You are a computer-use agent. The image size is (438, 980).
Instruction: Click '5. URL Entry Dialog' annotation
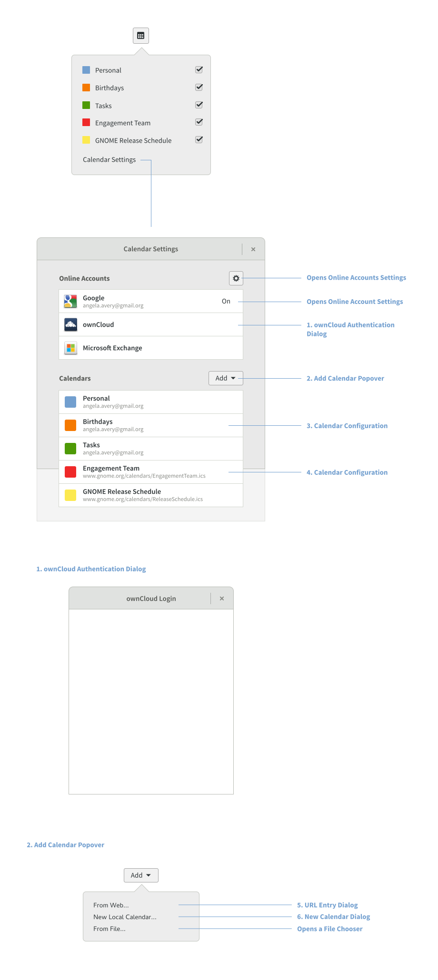pyautogui.click(x=328, y=905)
